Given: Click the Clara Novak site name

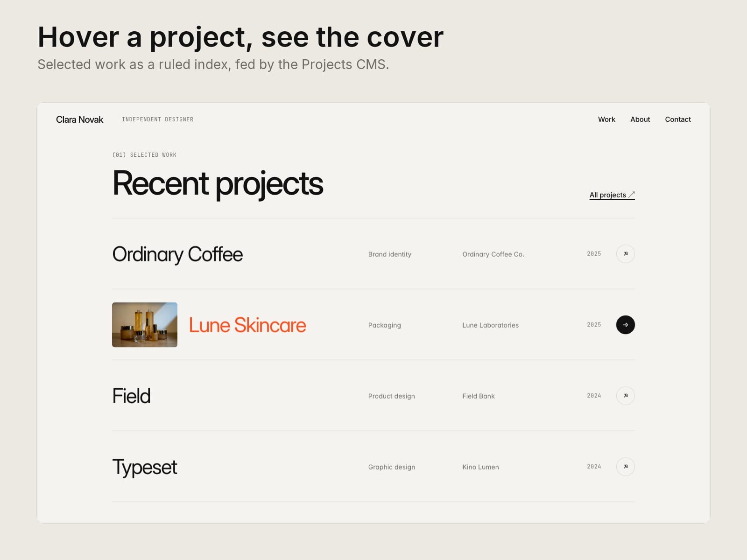Looking at the screenshot, I should click(79, 119).
